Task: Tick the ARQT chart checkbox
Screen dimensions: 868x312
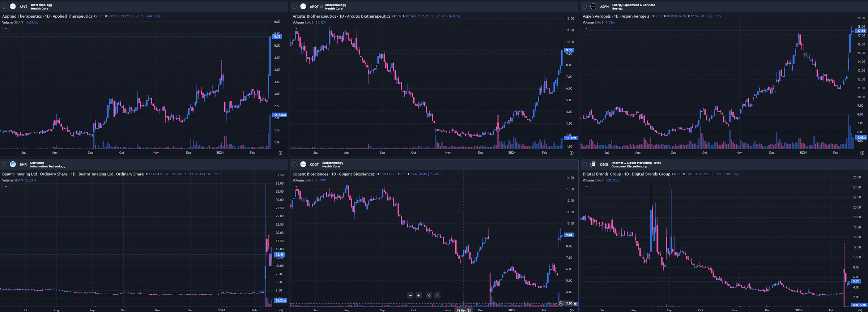Action: coord(294,7)
